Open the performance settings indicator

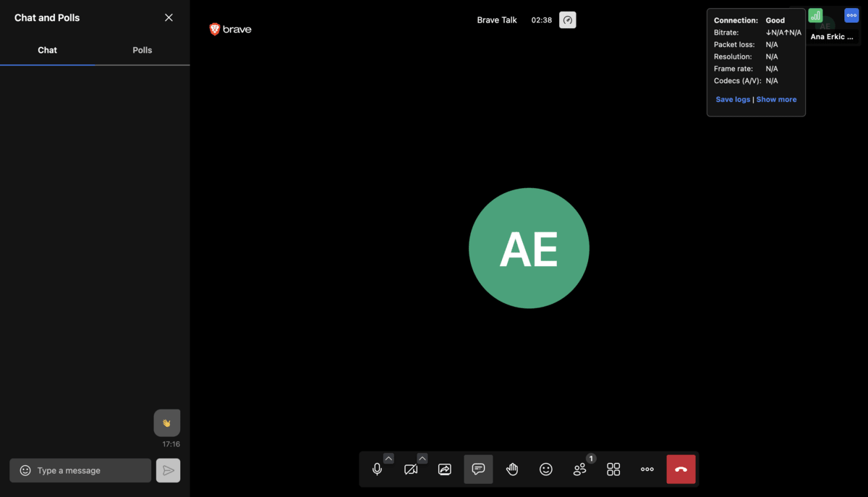pos(567,20)
